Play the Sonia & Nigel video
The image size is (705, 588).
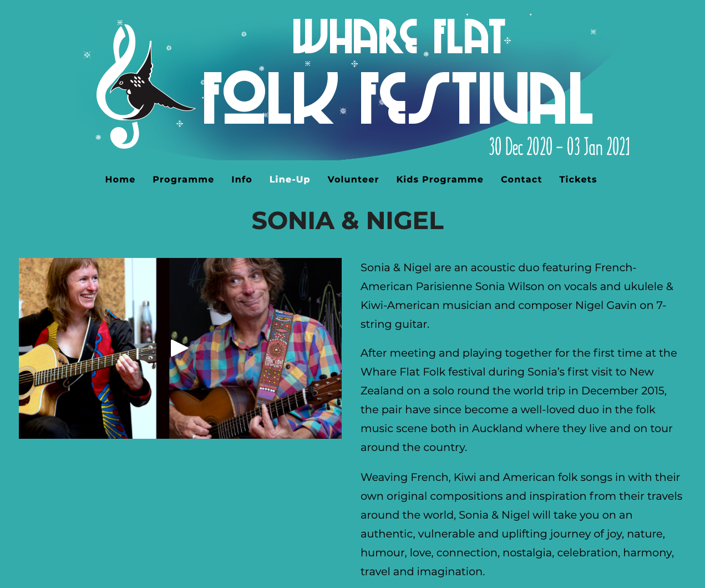pos(179,348)
